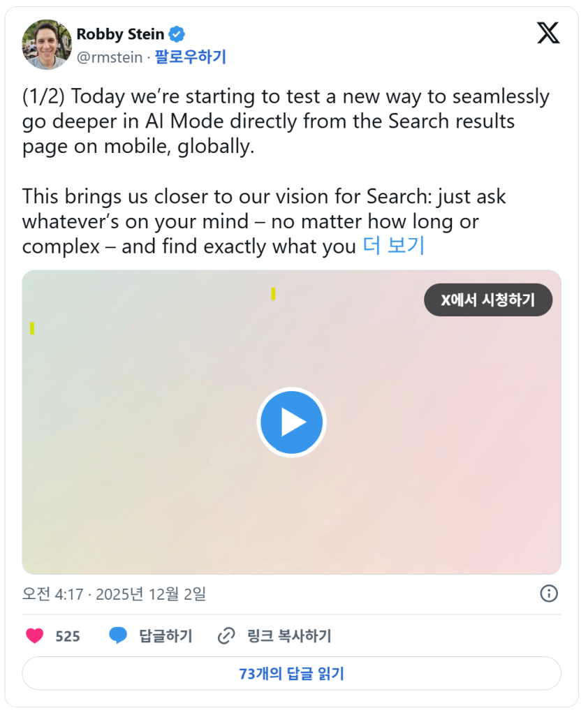Click the X logo icon
Screen dimensions: 588x715
pyautogui.click(x=548, y=33)
